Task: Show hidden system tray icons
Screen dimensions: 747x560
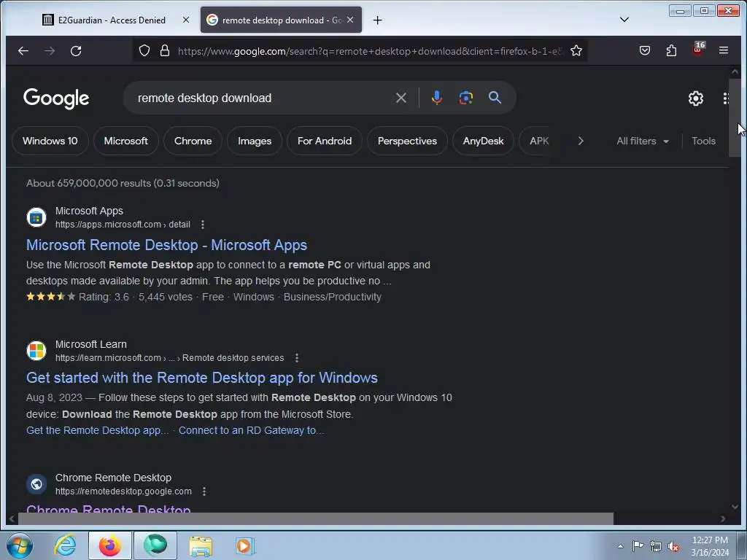Action: point(620,546)
